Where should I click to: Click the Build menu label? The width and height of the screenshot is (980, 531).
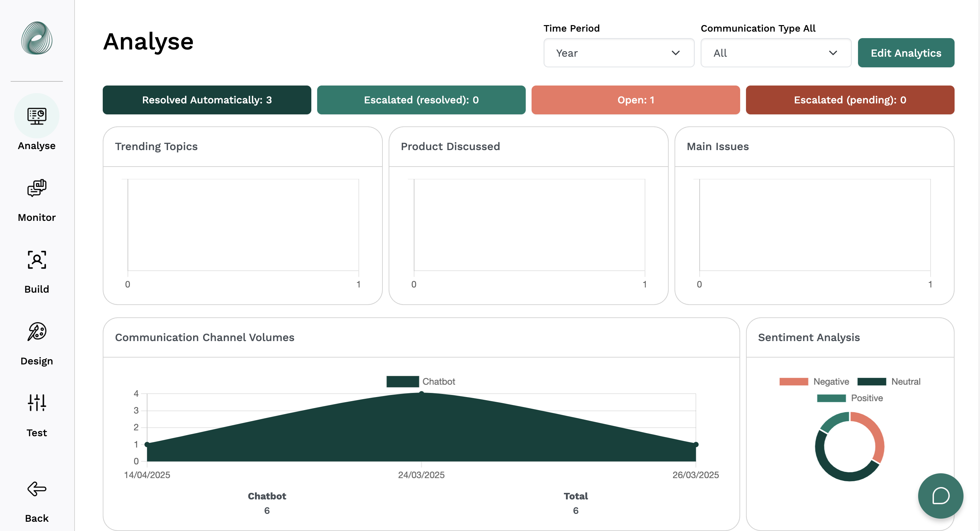click(37, 290)
